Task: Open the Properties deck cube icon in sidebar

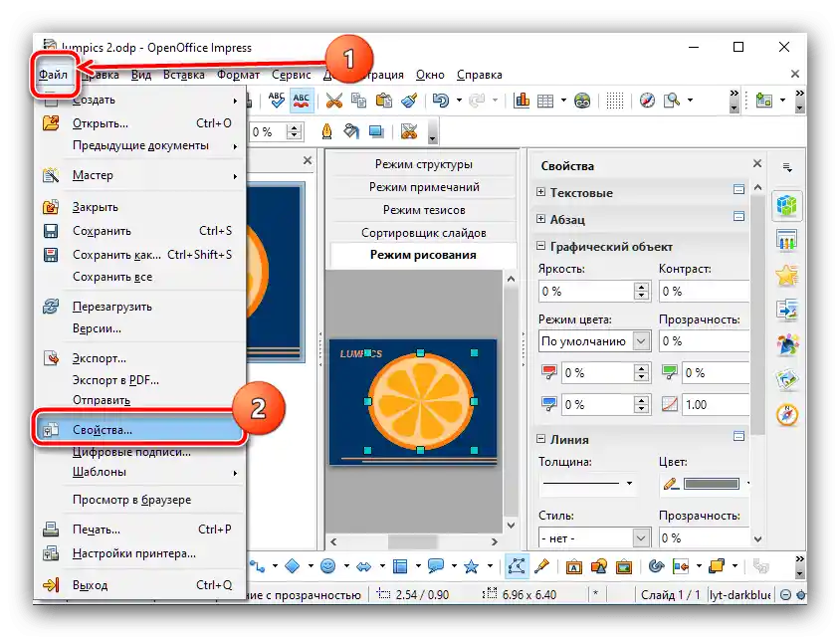Action: (787, 205)
